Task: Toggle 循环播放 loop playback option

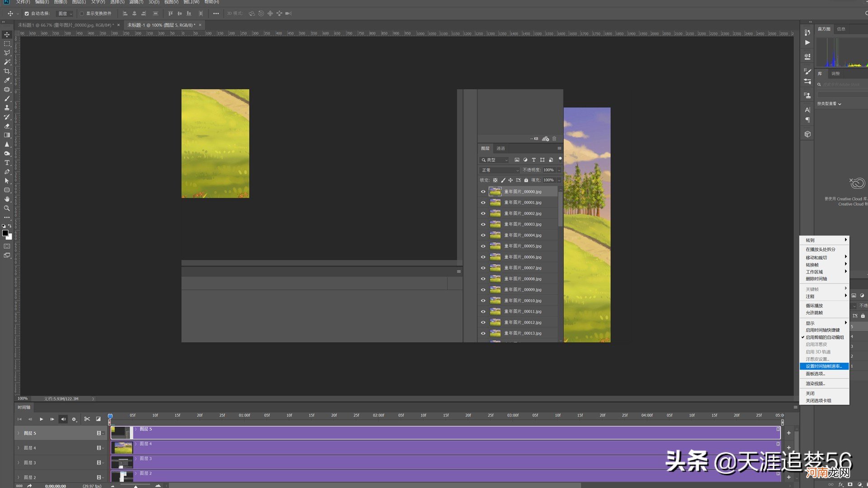Action: click(824, 305)
